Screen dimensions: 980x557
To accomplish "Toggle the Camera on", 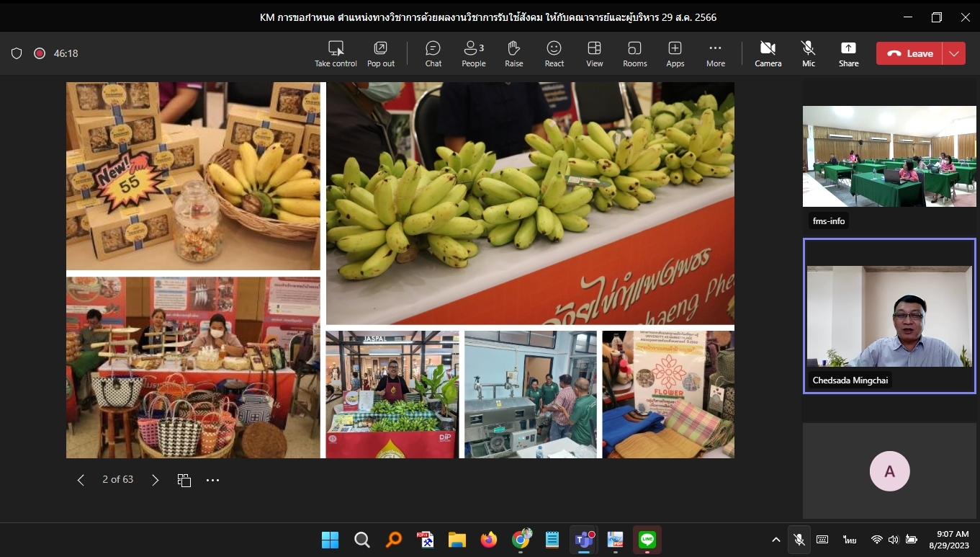I will point(768,53).
